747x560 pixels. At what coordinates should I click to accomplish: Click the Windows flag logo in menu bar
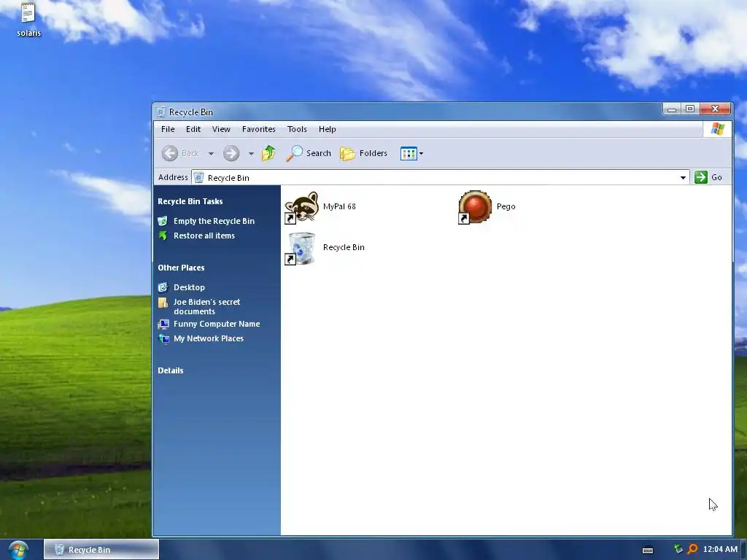coord(718,129)
